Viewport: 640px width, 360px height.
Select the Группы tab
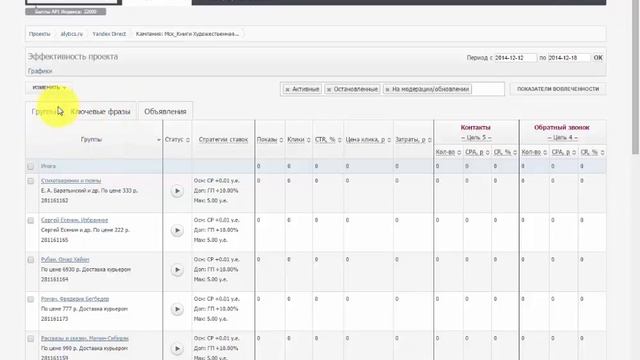pyautogui.click(x=44, y=111)
